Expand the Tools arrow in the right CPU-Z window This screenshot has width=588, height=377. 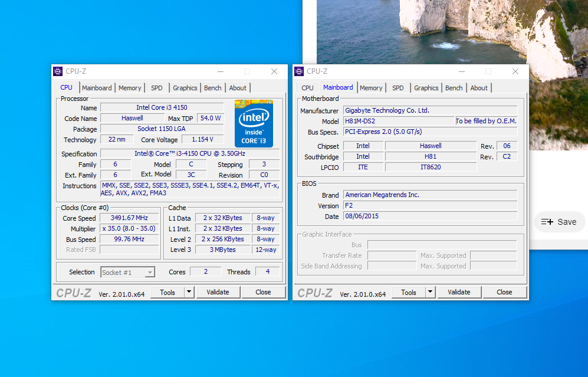click(x=430, y=292)
